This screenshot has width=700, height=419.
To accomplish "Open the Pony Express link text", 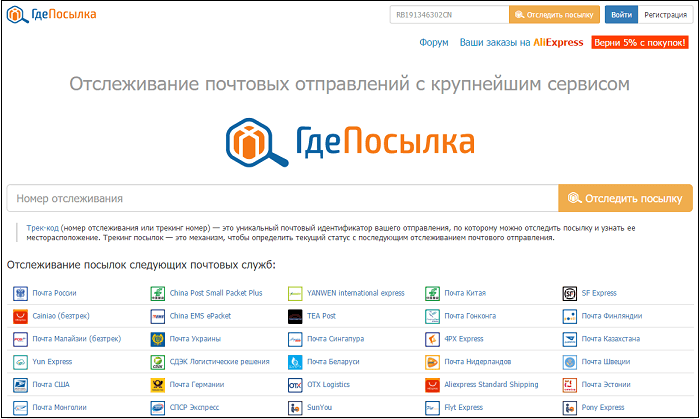I will [603, 407].
